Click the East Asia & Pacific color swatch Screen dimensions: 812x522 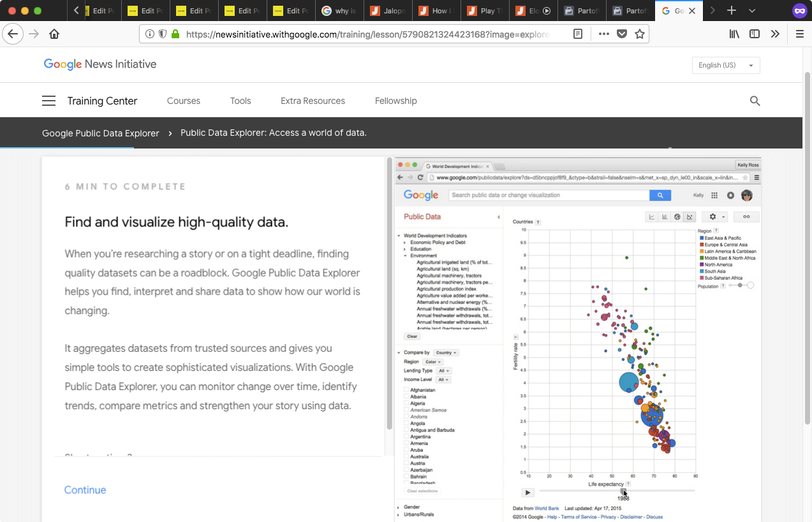(x=700, y=238)
